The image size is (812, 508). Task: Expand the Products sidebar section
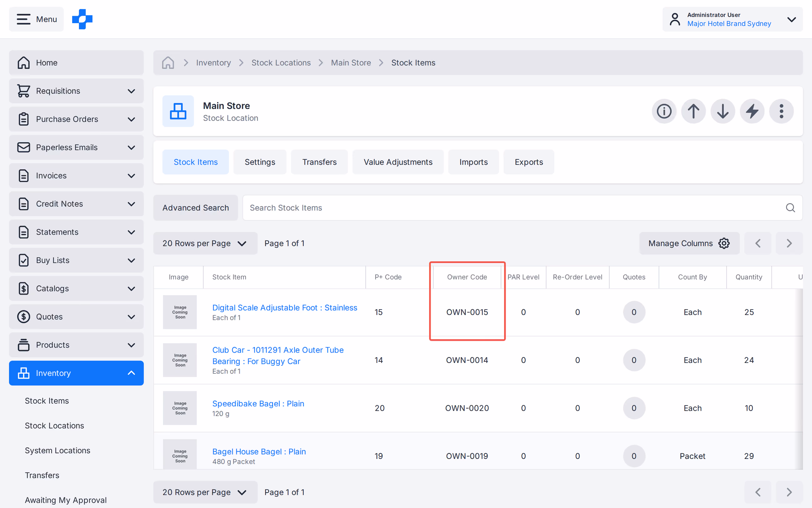(x=76, y=345)
